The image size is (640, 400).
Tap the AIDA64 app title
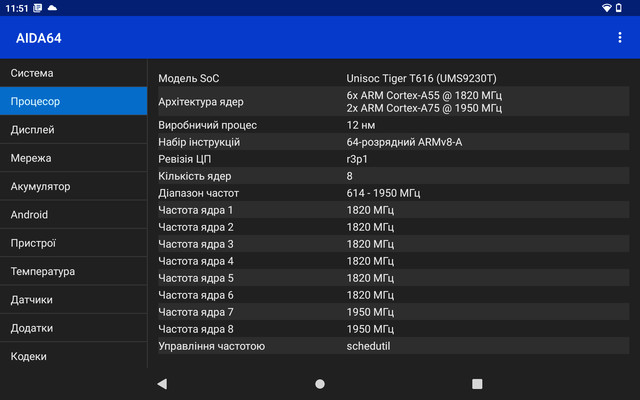(x=39, y=38)
